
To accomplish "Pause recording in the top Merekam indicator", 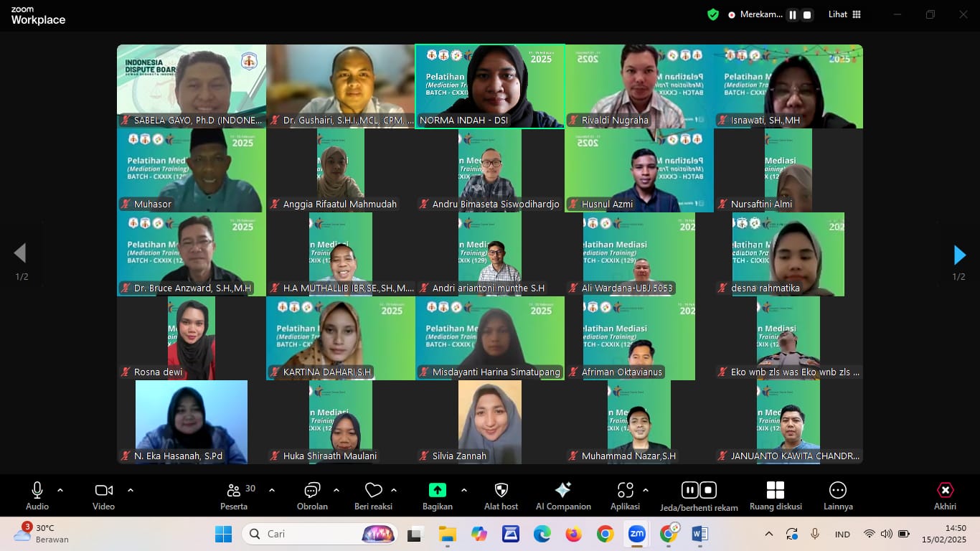I will (x=793, y=14).
